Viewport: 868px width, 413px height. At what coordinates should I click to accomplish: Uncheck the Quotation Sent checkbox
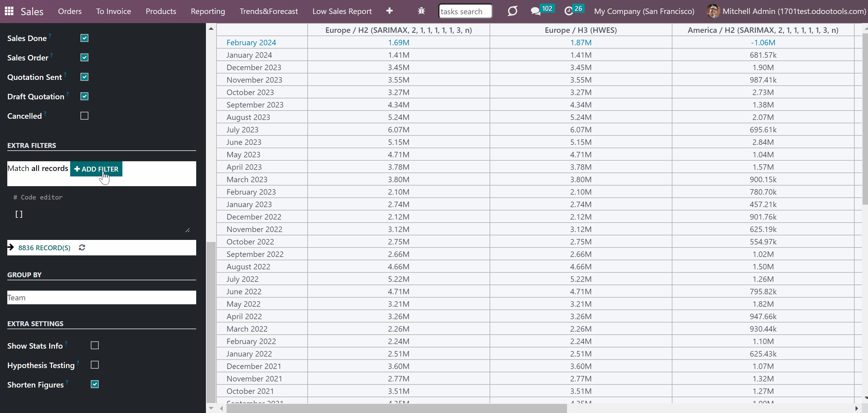click(x=84, y=77)
